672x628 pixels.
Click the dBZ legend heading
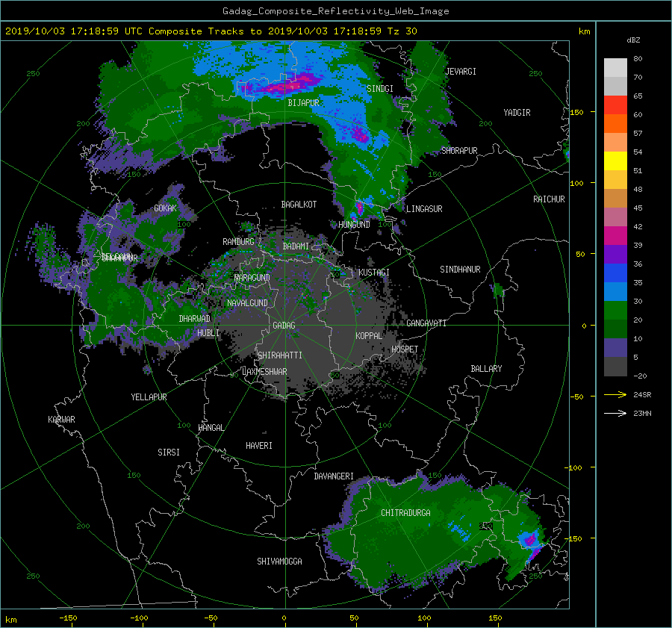(633, 40)
